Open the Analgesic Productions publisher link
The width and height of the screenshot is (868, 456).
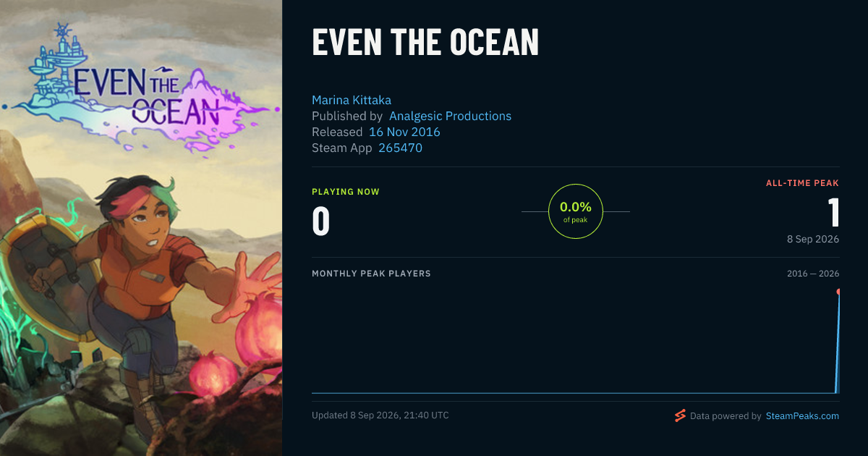450,116
